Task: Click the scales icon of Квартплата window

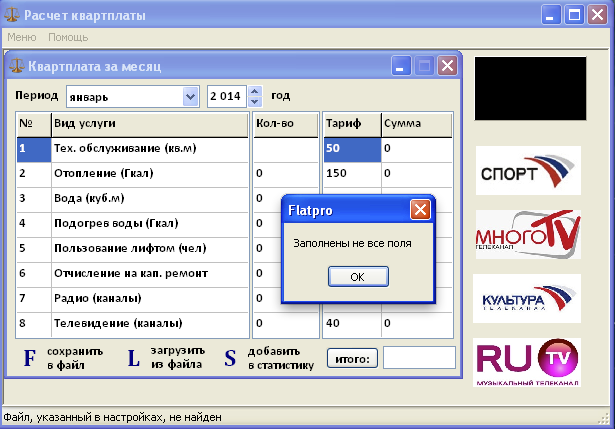Action: coord(16,66)
